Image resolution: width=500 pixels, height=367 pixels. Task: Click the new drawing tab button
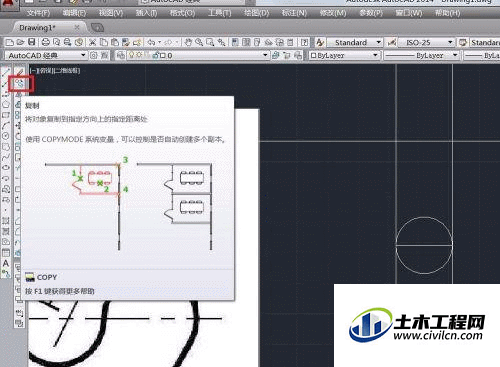[97, 27]
